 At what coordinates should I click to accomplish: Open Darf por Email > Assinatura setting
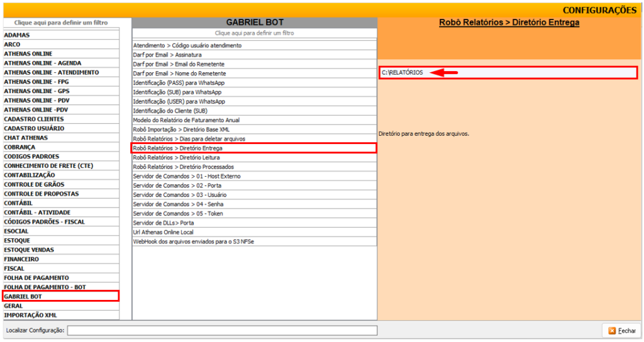click(x=253, y=55)
